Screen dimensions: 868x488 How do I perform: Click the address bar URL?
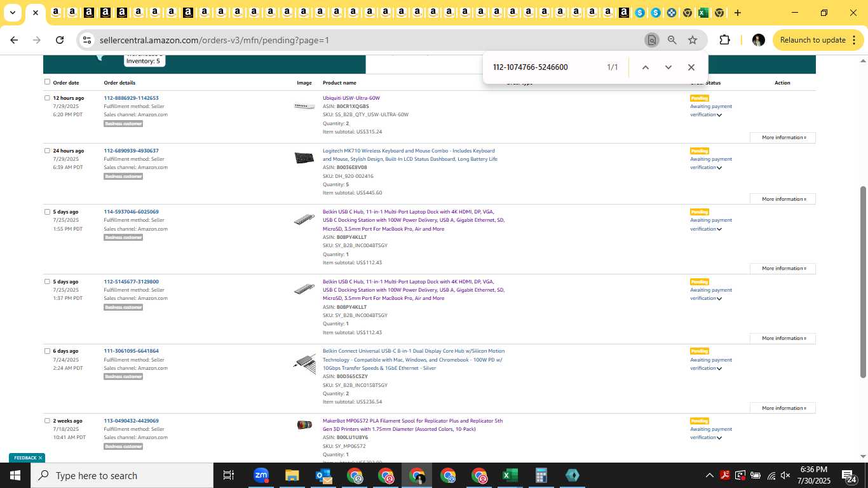214,40
